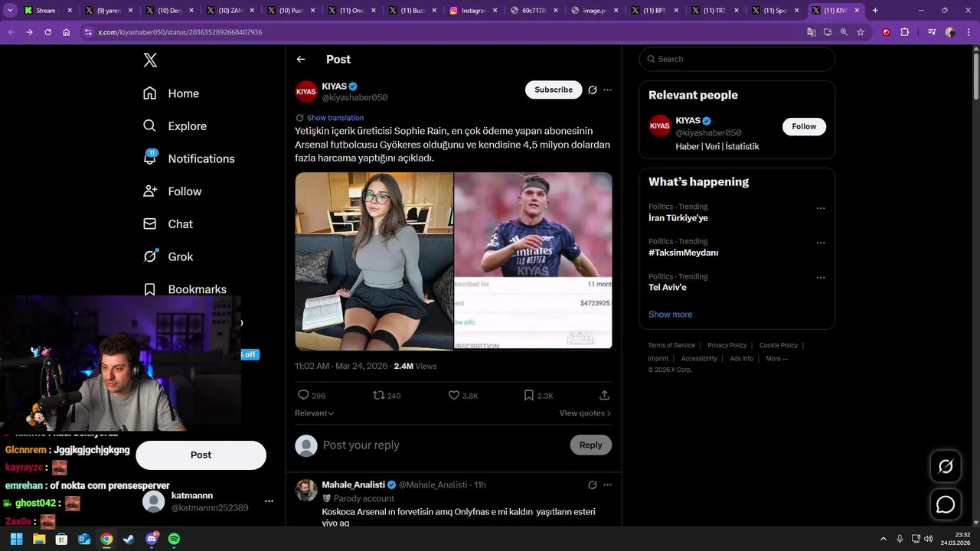The width and height of the screenshot is (980, 551).
Task: Open trending topic Tel Aviv'e
Action: click(668, 288)
